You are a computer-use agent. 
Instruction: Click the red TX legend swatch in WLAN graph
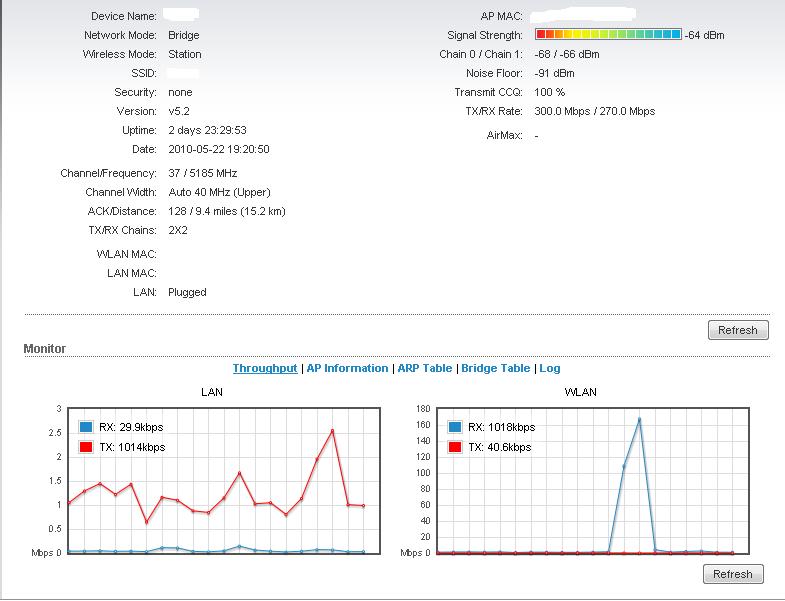tap(456, 447)
